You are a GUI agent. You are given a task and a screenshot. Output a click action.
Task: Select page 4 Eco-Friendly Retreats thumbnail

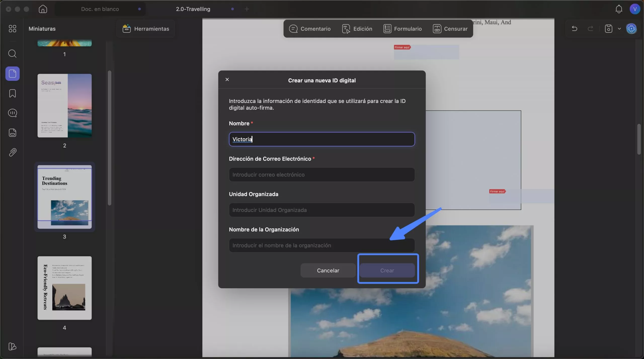64,288
